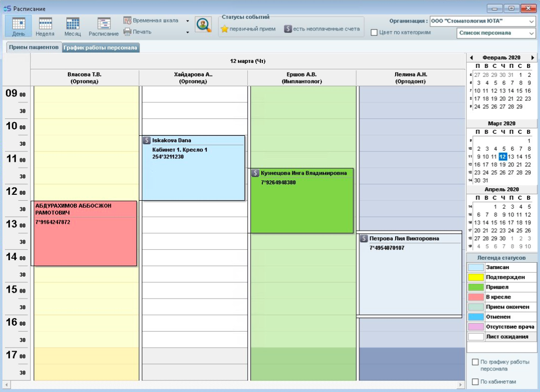540x392 pixels.
Task: Click phone number 7*9164247872
Action: click(52, 222)
